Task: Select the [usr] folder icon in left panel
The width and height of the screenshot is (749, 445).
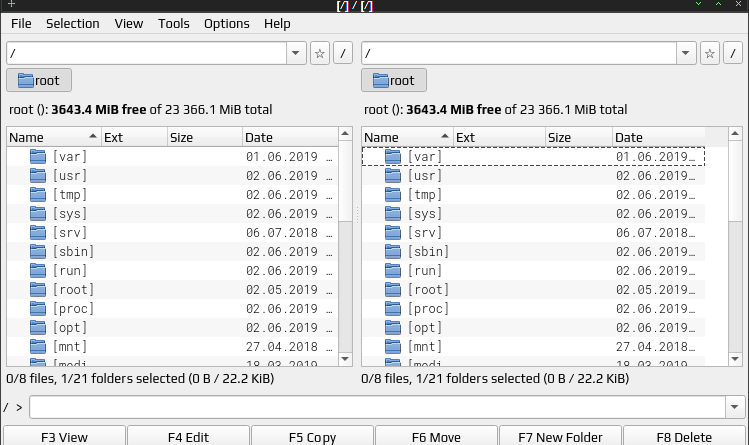Action: click(39, 176)
